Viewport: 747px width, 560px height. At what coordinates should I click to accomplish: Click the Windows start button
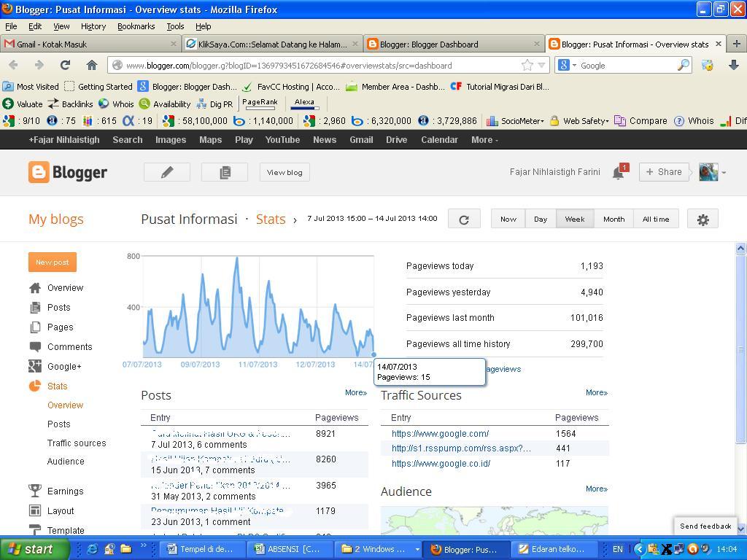[x=34, y=549]
